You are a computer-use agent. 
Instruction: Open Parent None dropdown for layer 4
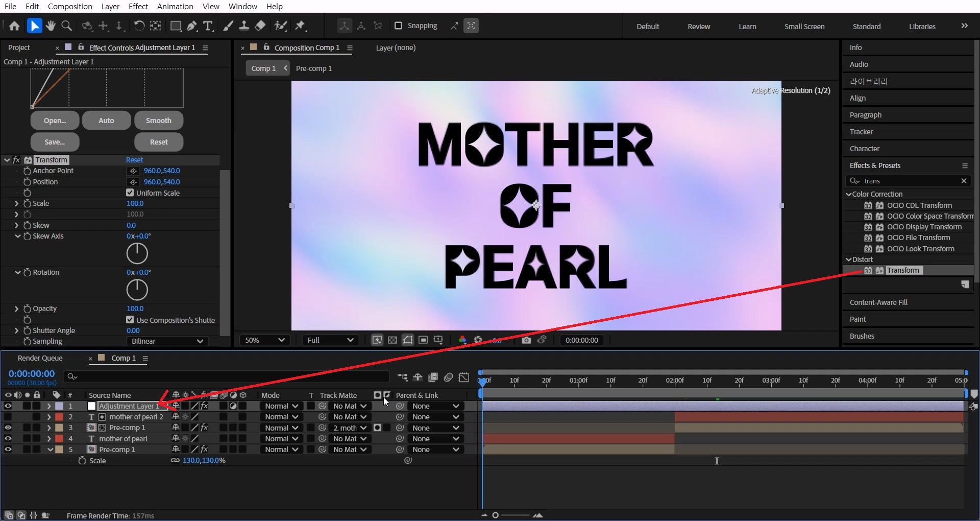coord(436,439)
